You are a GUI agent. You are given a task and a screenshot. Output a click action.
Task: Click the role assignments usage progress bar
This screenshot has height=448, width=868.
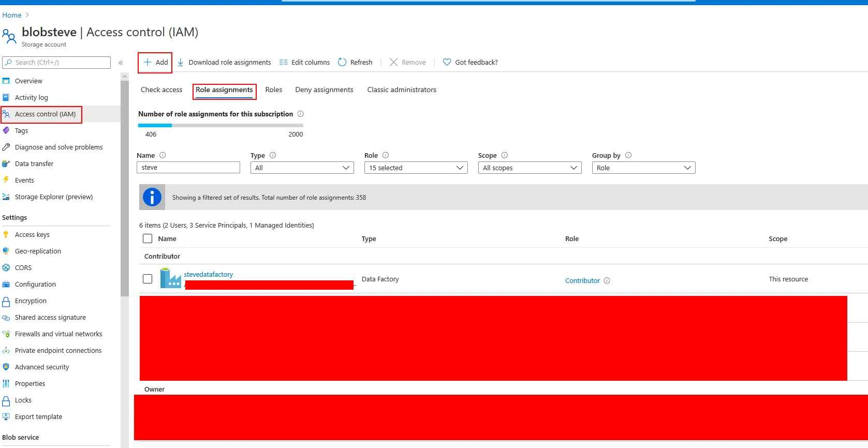pos(220,125)
